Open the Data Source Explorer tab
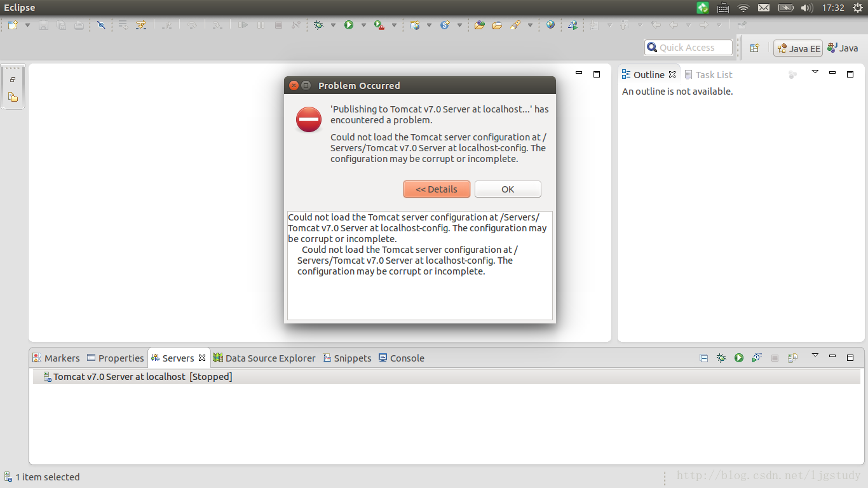 tap(264, 358)
